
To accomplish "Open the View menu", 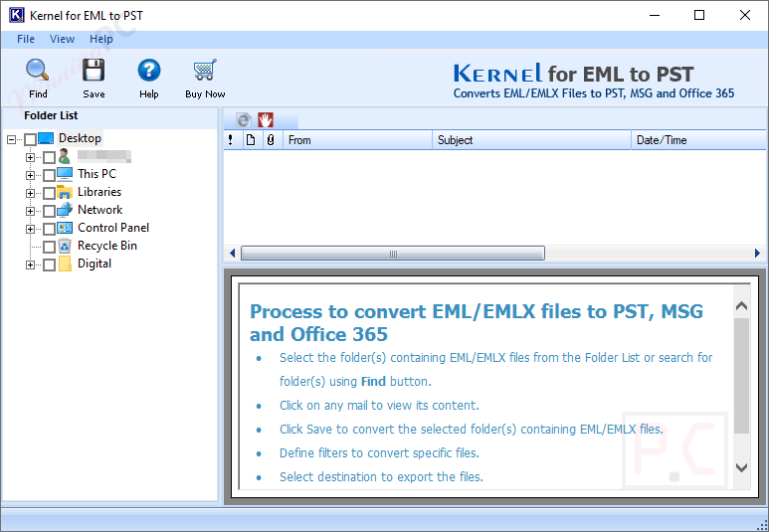I will tap(63, 39).
